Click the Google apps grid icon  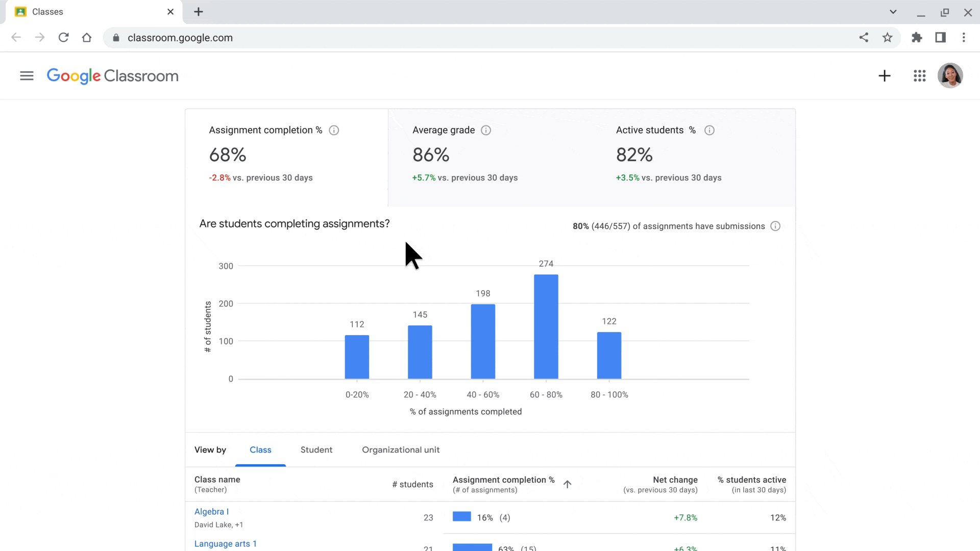click(919, 76)
